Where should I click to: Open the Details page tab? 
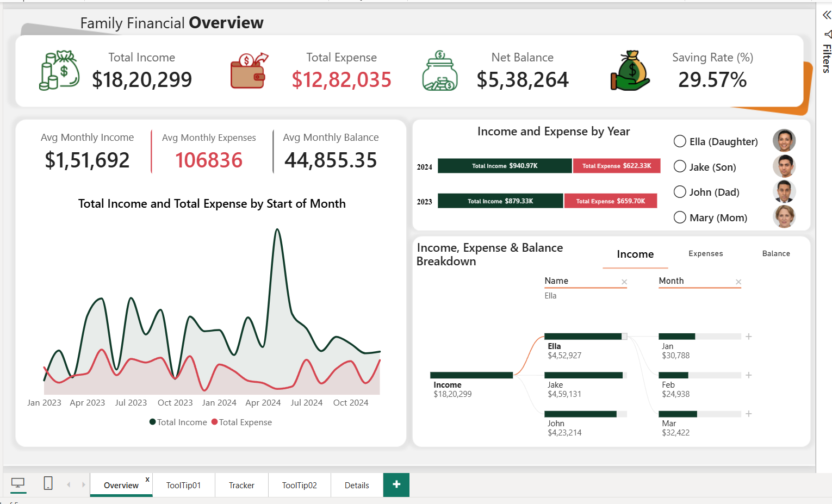click(x=357, y=485)
